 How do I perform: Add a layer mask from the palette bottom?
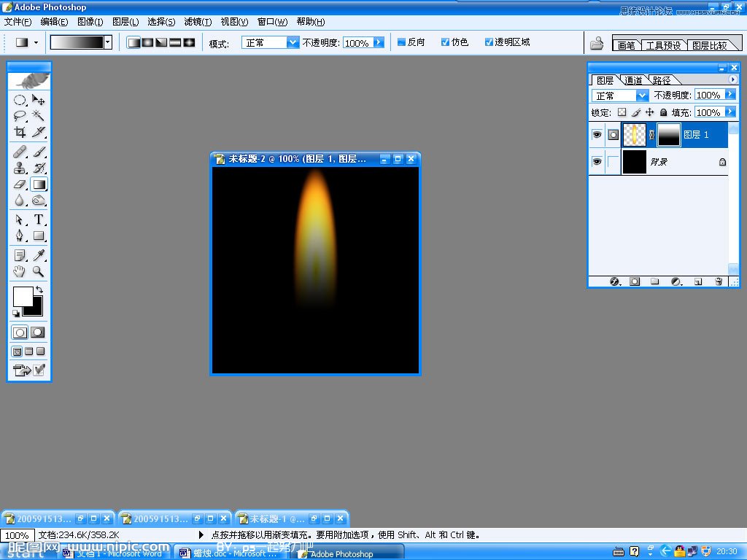(x=635, y=281)
